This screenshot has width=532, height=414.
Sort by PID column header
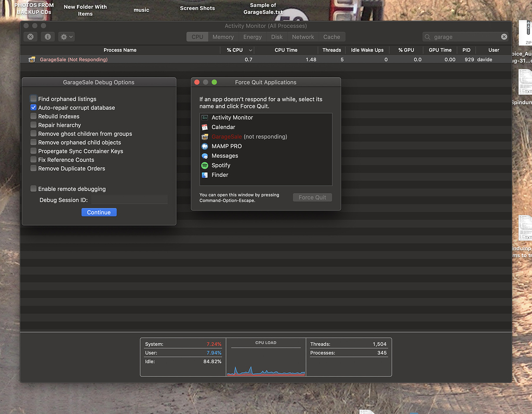coord(467,50)
